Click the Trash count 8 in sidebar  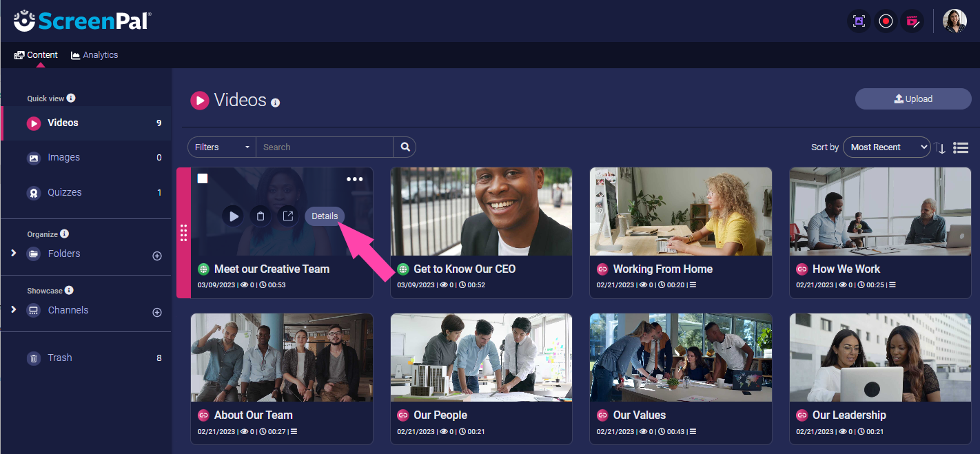[159, 358]
